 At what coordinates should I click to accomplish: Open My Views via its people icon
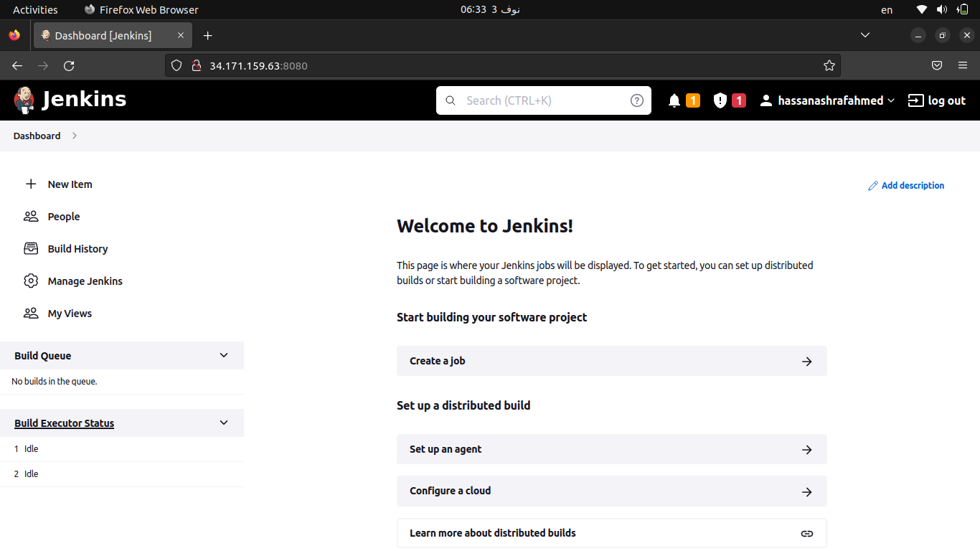click(x=31, y=313)
